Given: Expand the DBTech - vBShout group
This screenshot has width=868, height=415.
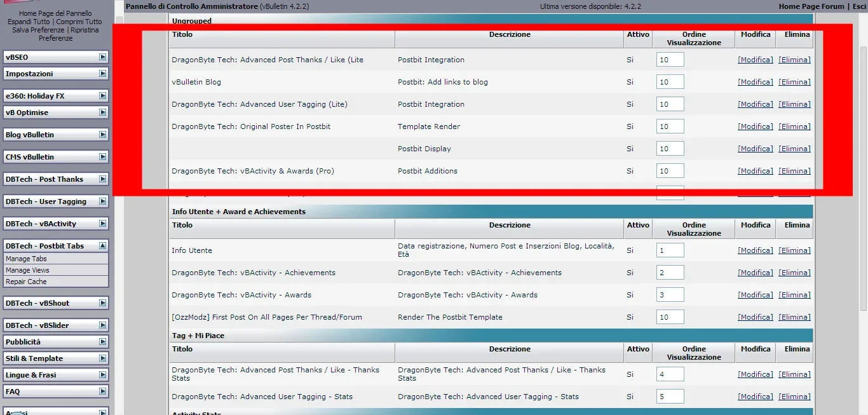Looking at the screenshot, I should (x=102, y=303).
